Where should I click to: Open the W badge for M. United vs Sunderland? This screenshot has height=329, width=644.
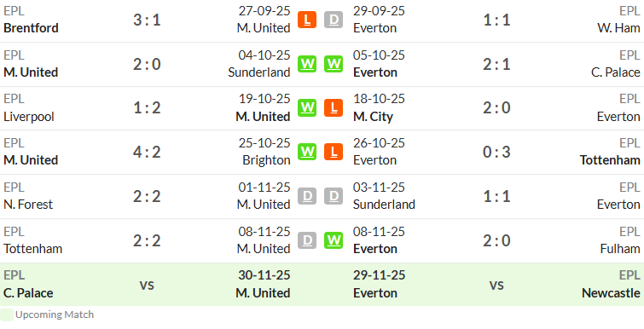(x=307, y=64)
